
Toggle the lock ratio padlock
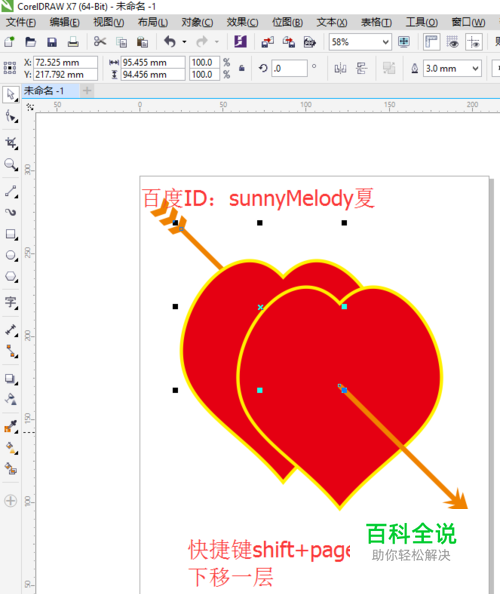(x=242, y=69)
